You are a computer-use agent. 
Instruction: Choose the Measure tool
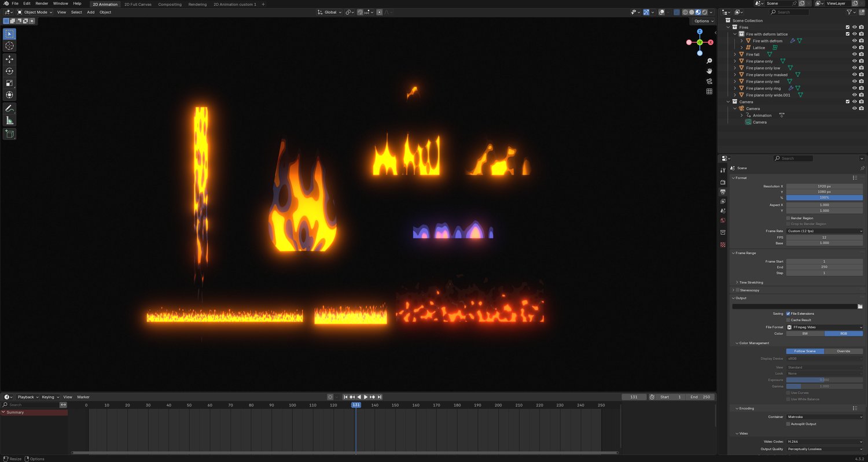[10, 121]
